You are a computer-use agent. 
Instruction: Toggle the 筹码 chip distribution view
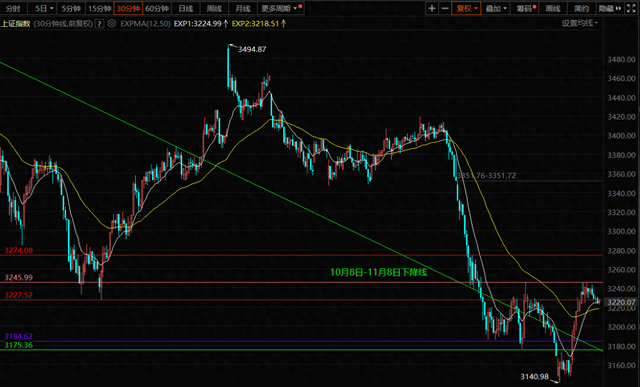[525, 8]
